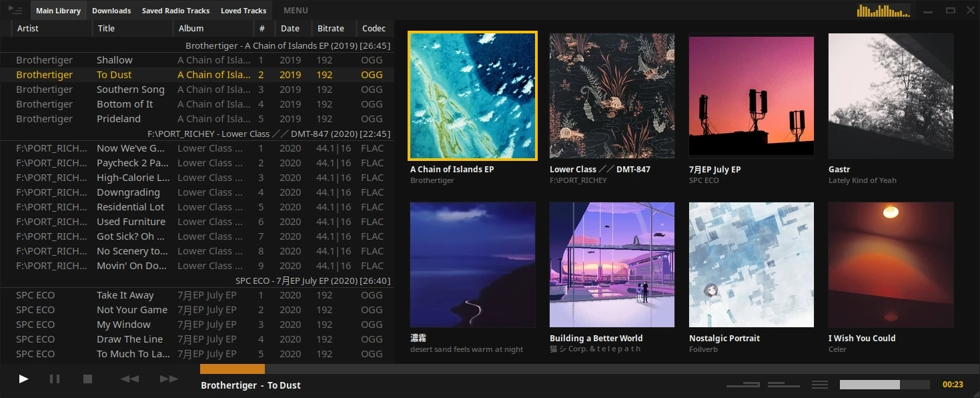Select the Southern Song track row
This screenshot has width=980, height=398.
click(130, 89)
